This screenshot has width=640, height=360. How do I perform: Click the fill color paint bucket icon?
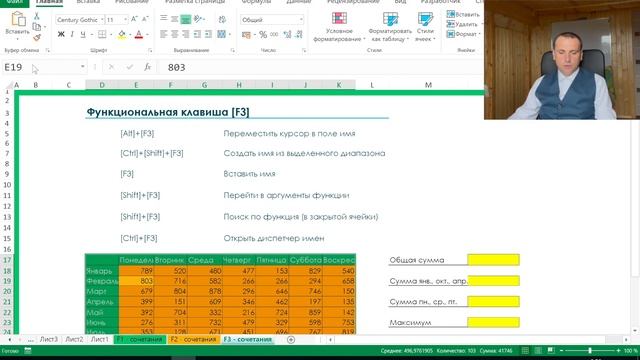(122, 34)
